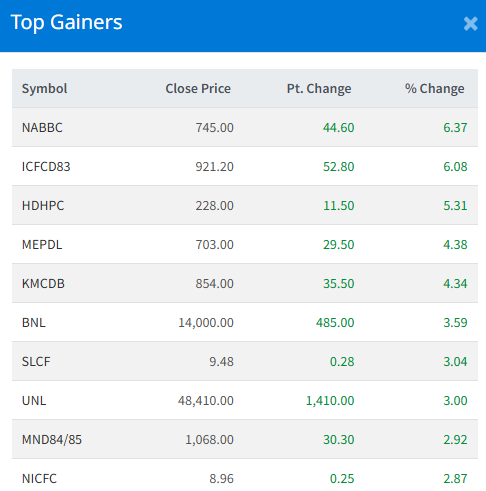The image size is (486, 491).
Task: Click the Close Price column header
Action: click(198, 89)
